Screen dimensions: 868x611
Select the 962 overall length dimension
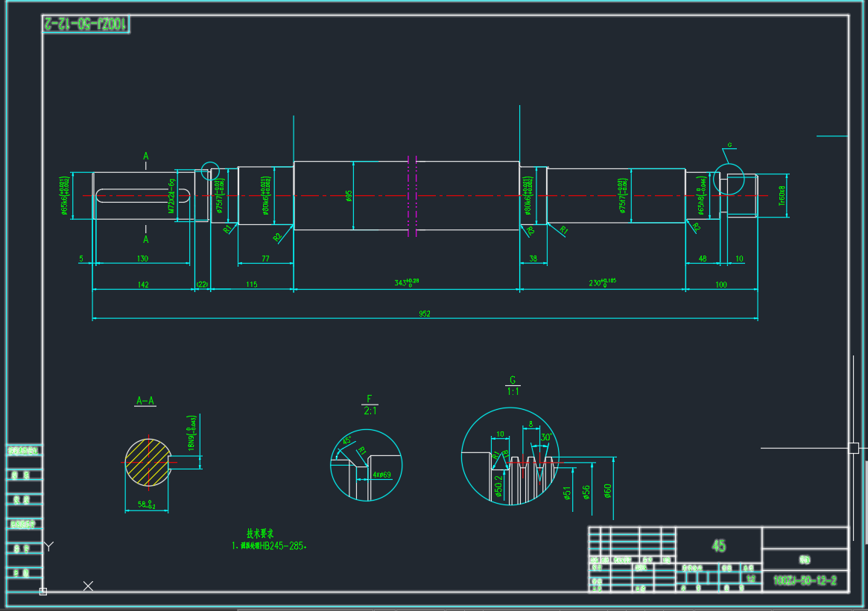pyautogui.click(x=425, y=314)
